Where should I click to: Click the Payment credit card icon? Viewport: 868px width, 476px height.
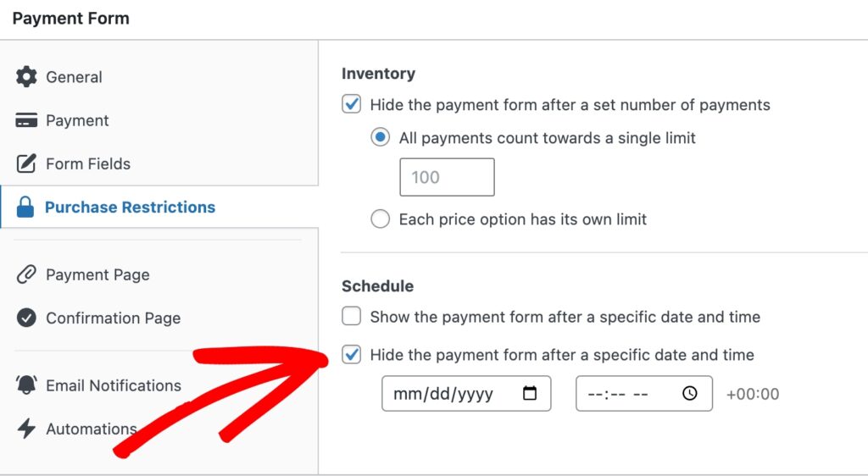[x=26, y=121]
